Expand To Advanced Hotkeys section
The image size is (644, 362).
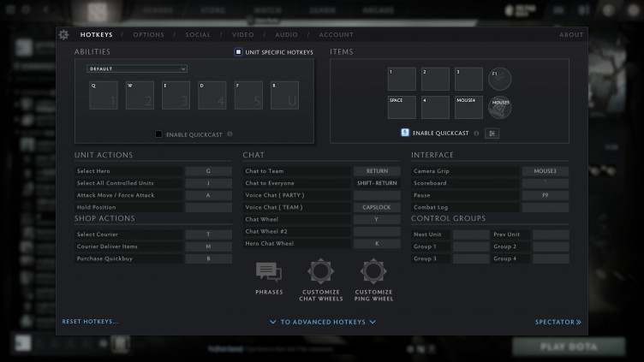click(x=322, y=323)
